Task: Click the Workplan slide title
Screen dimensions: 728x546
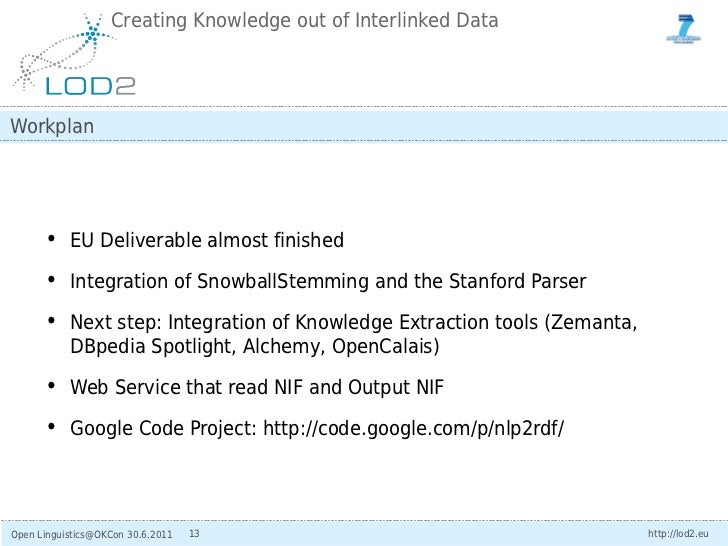Action: coord(52,127)
